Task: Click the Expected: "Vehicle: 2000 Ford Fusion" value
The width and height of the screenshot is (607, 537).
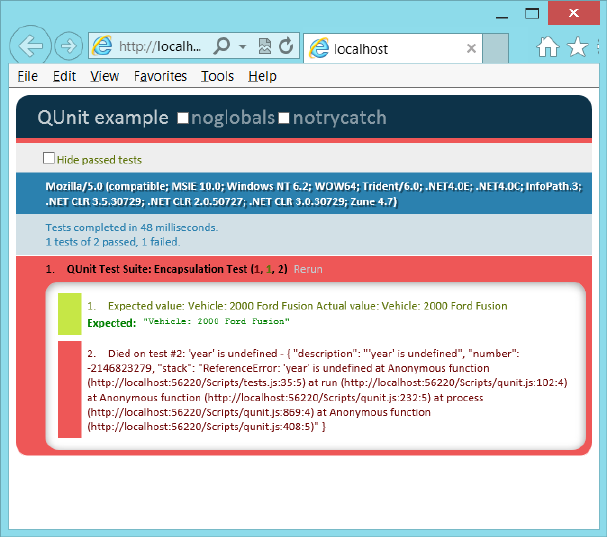Action: click(x=216, y=321)
